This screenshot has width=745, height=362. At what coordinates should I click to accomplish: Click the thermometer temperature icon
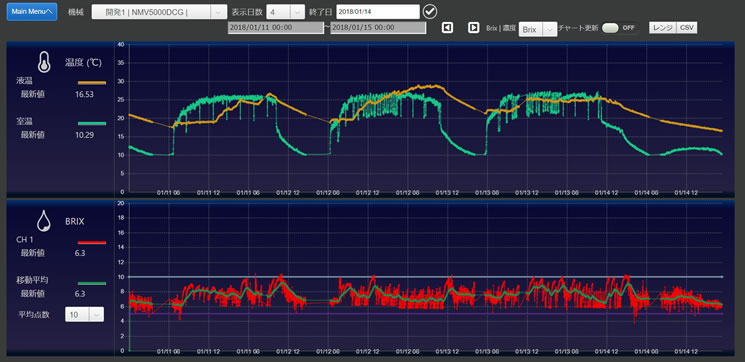coord(44,62)
